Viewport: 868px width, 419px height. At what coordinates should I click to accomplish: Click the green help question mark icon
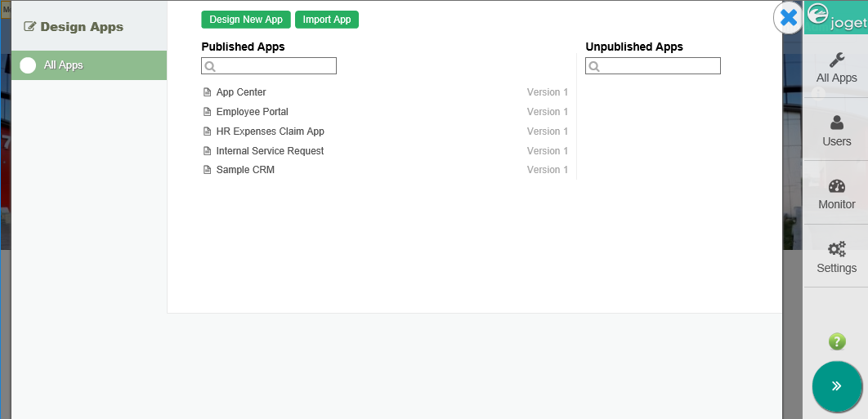[836, 341]
